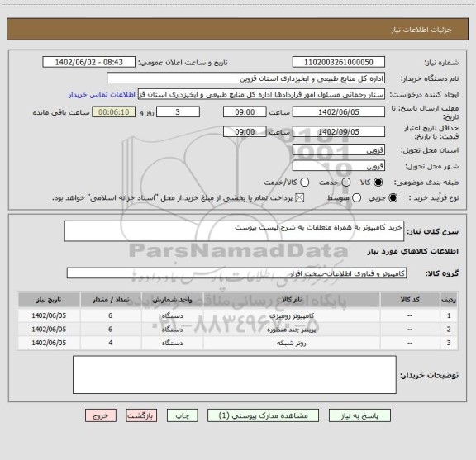The image size is (476, 460).
Task: Select the کالا/خدمت radio button
Action: (304, 183)
